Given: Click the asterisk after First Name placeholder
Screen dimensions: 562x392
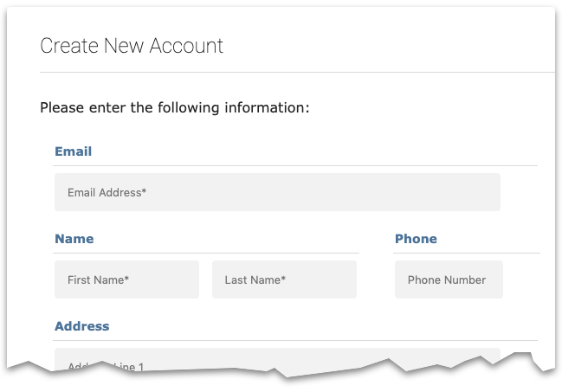Looking at the screenshot, I should tap(126, 279).
